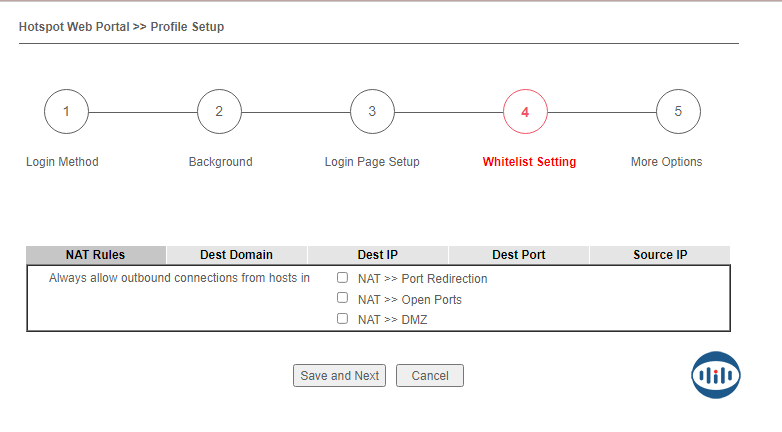Click the Login Method step label

click(x=62, y=162)
